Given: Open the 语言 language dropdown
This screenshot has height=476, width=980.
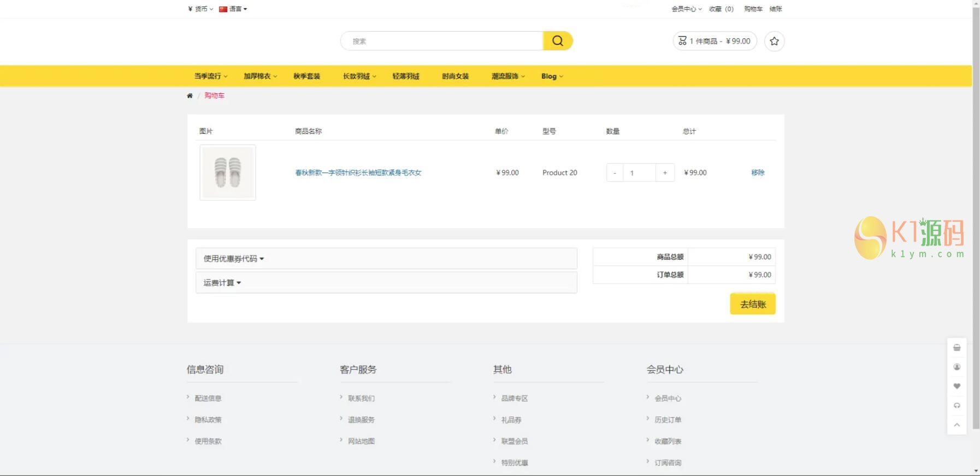Looking at the screenshot, I should pos(233,9).
